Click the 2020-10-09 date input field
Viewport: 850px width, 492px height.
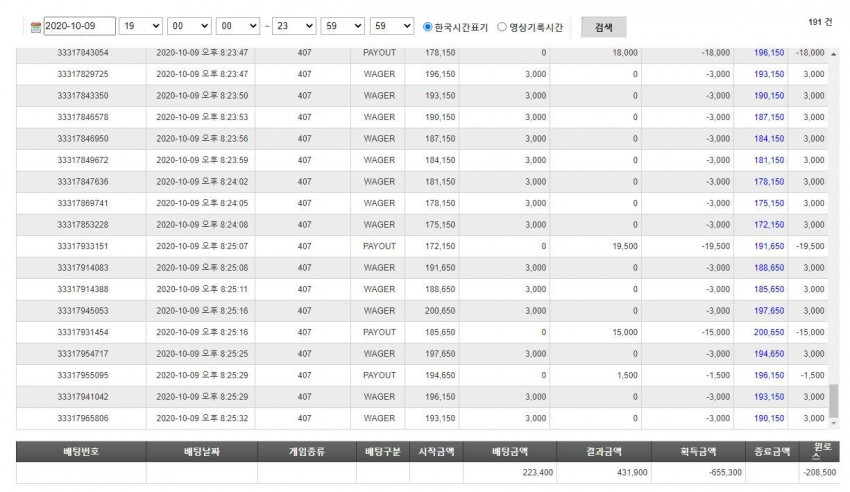[x=79, y=26]
